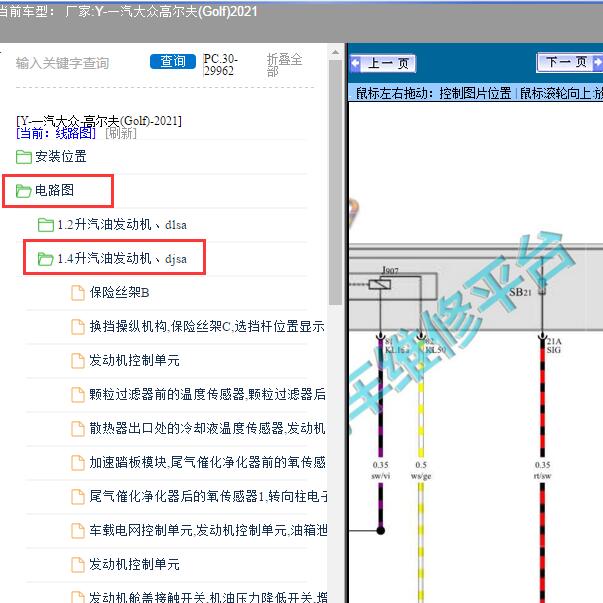Viewport: 603px width, 603px height.
Task: Open 颗粒过滤器前的温度传感器 diagram
Action: pyautogui.click(x=207, y=395)
